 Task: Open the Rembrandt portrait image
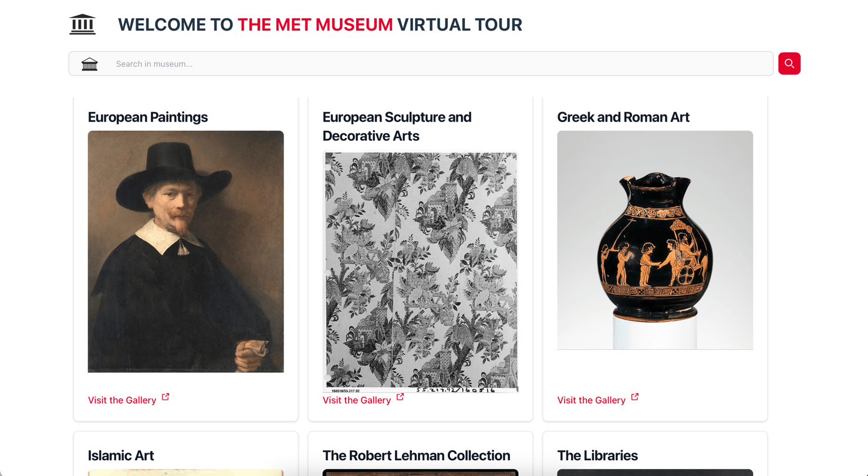coord(185,251)
